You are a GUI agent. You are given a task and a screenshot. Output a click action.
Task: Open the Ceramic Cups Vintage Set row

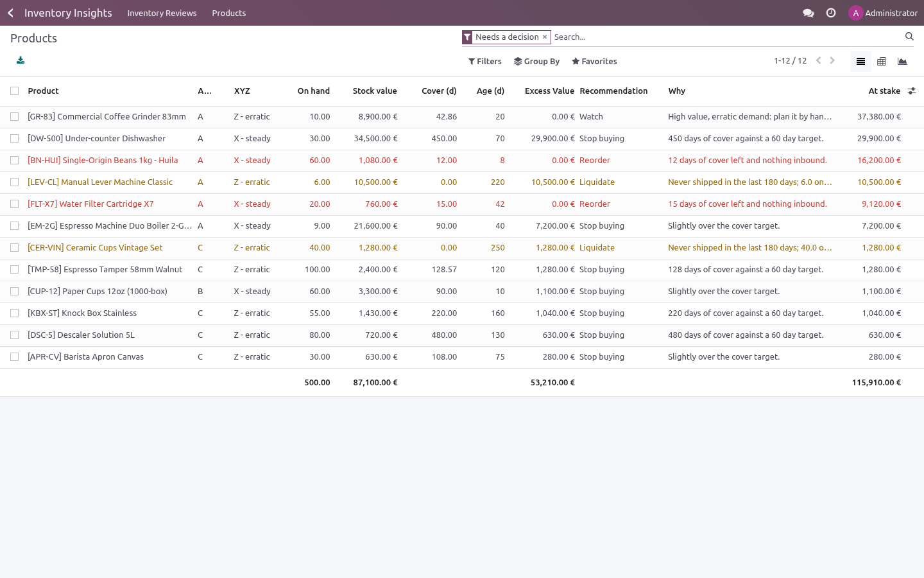click(x=462, y=248)
